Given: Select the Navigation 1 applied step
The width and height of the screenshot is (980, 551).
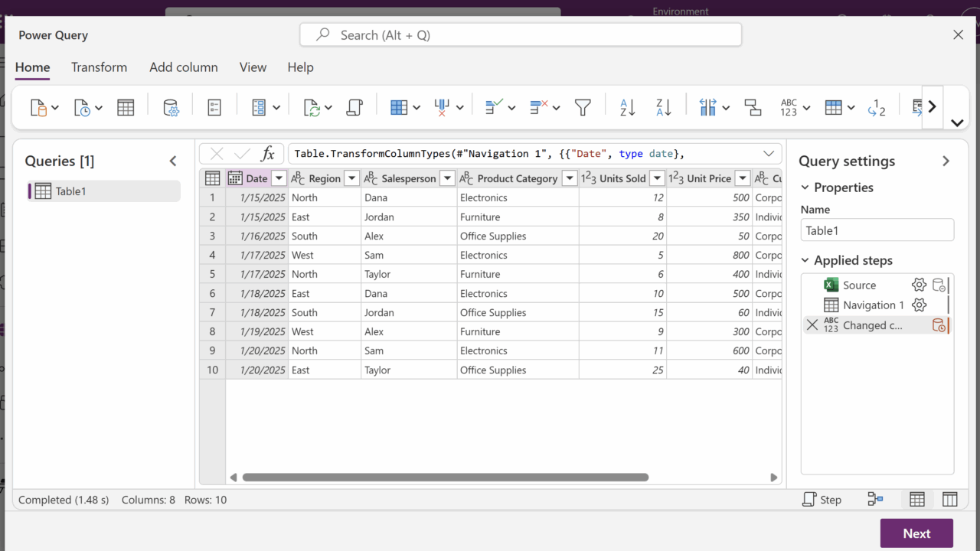Looking at the screenshot, I should [873, 305].
